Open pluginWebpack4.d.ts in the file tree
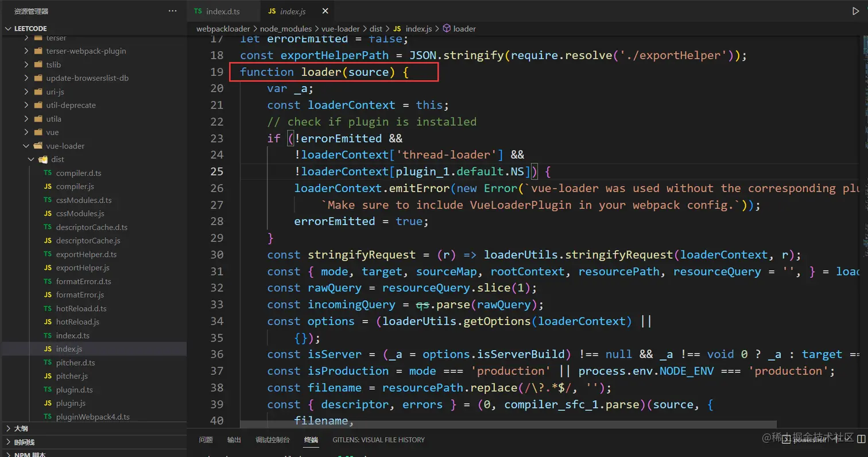 (93, 417)
